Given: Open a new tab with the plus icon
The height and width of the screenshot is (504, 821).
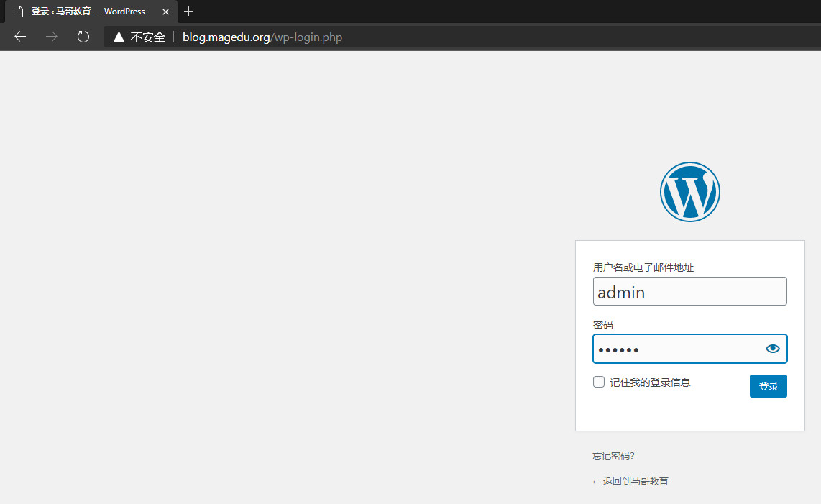Looking at the screenshot, I should (x=189, y=11).
